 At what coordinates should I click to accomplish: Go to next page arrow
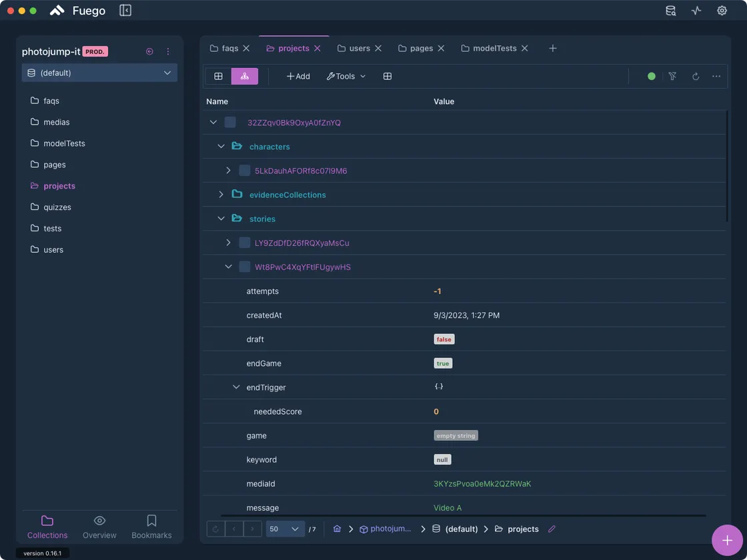pos(253,529)
